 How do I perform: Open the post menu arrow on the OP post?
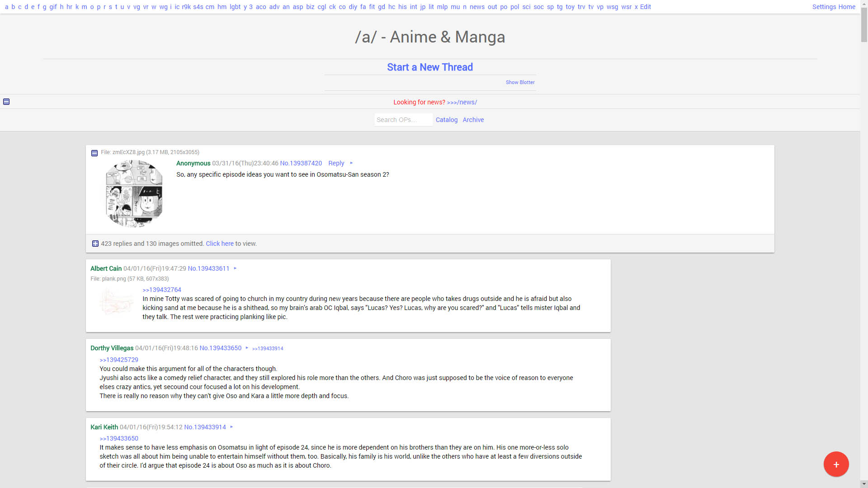pyautogui.click(x=351, y=163)
